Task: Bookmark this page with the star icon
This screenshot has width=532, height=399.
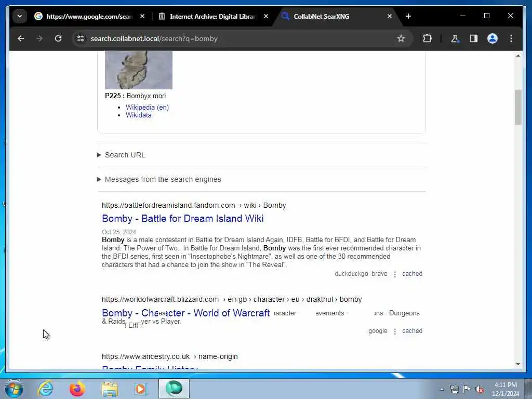Action: (401, 38)
